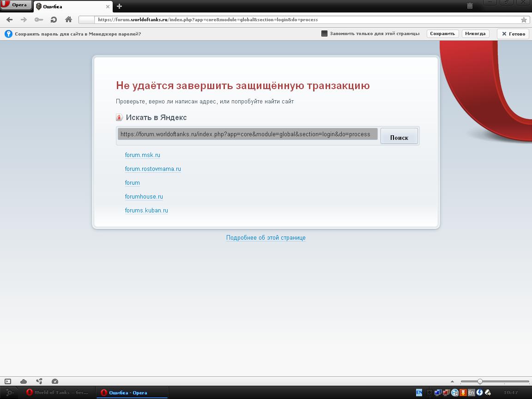Click the blue password manager key icon
The height and width of the screenshot is (399, 532).
(x=8, y=34)
